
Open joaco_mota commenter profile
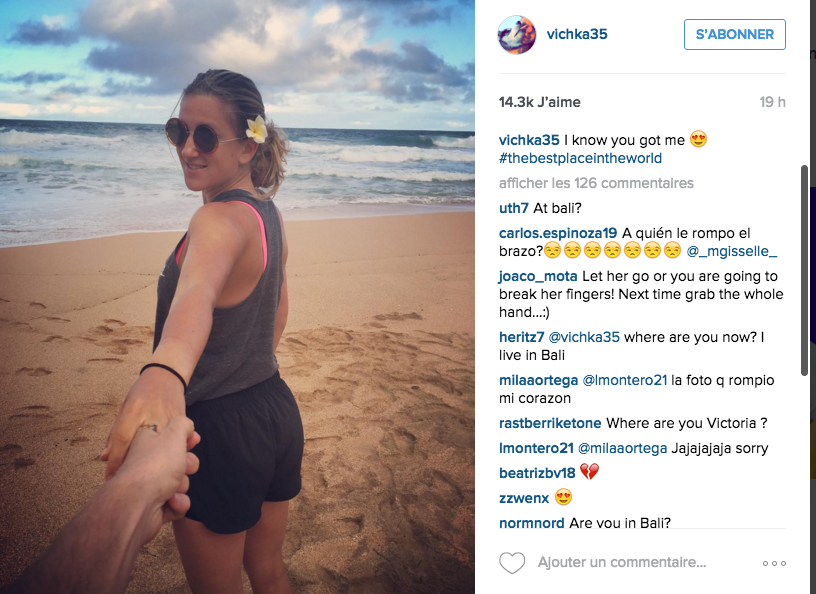[538, 276]
